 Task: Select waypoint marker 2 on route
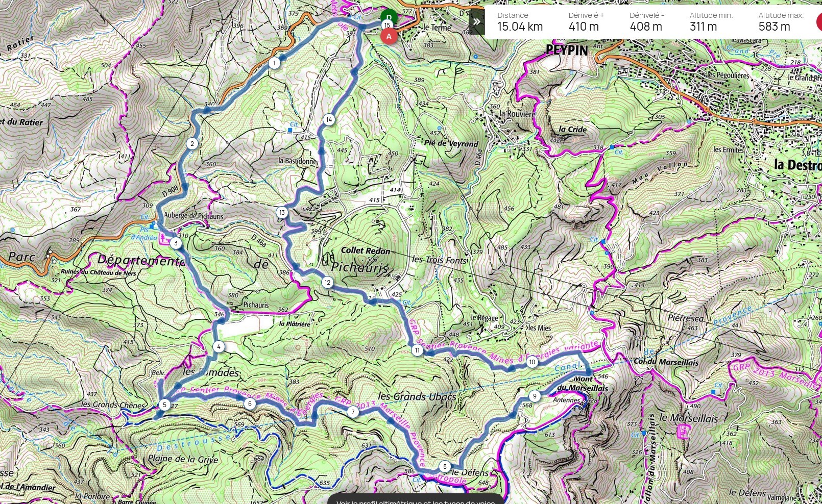[192, 143]
